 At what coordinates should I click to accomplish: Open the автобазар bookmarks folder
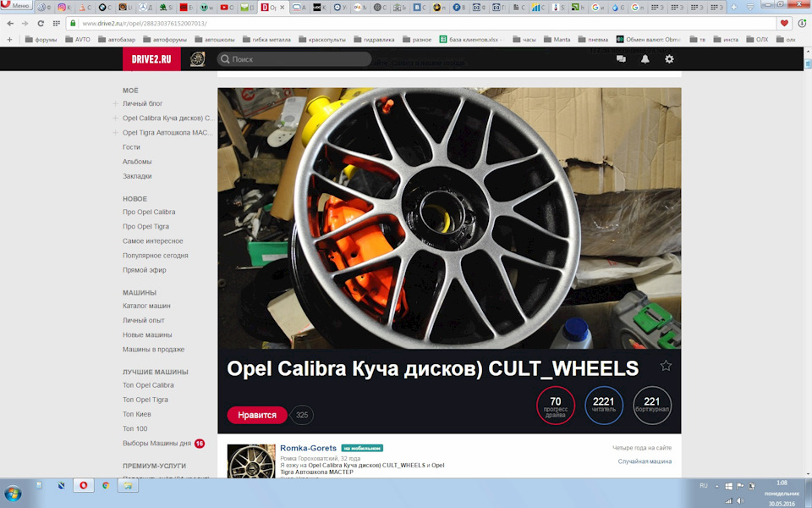[117, 40]
